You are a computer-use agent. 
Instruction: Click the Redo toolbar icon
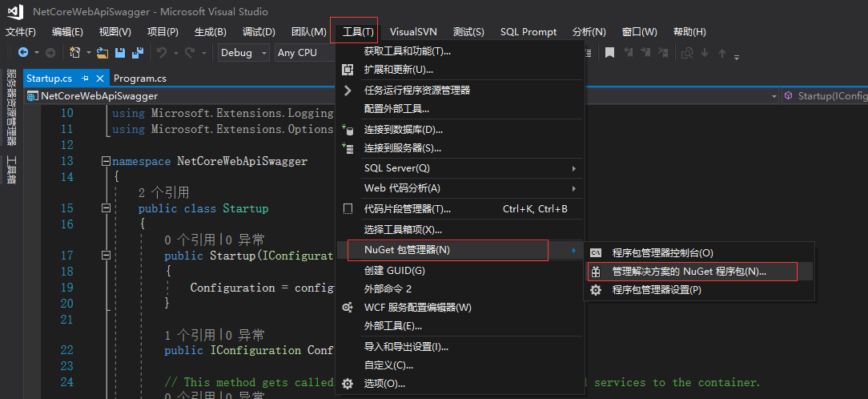coord(190,53)
